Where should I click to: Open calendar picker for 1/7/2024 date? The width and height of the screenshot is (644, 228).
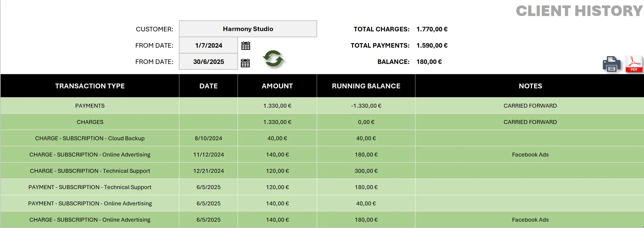pyautogui.click(x=245, y=46)
